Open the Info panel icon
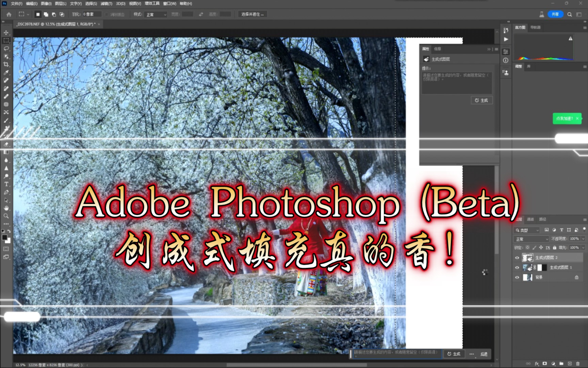 [506, 60]
